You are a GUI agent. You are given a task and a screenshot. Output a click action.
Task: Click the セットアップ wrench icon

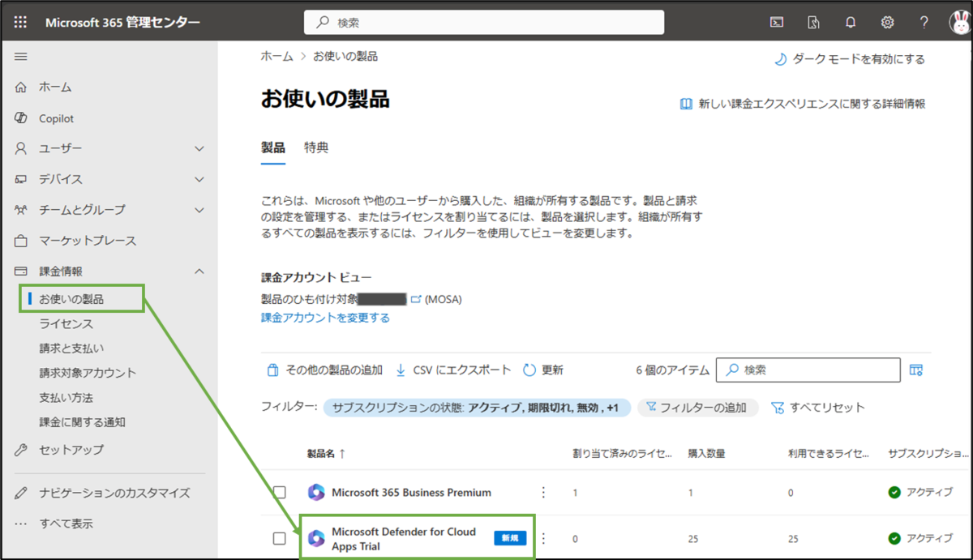pos(21,450)
